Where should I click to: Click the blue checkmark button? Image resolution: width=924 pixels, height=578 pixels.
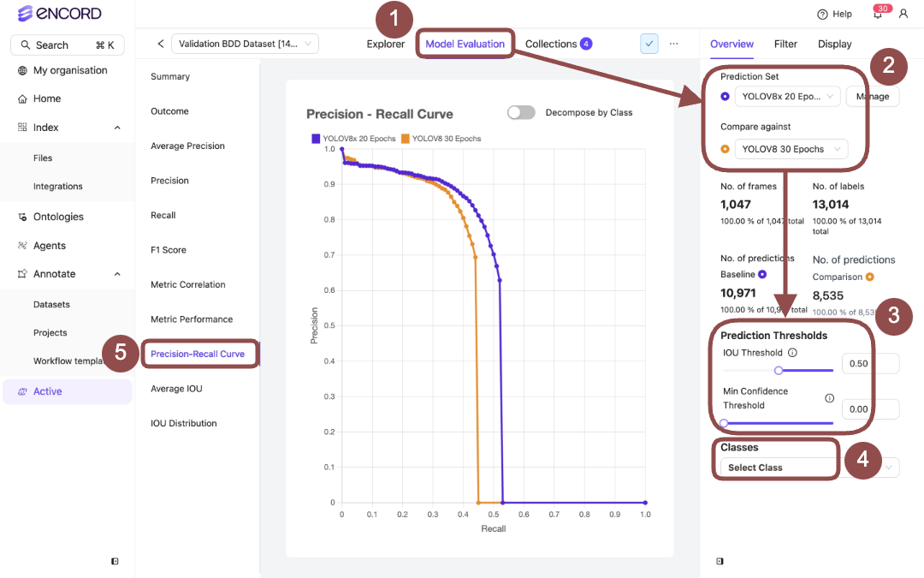coord(649,44)
